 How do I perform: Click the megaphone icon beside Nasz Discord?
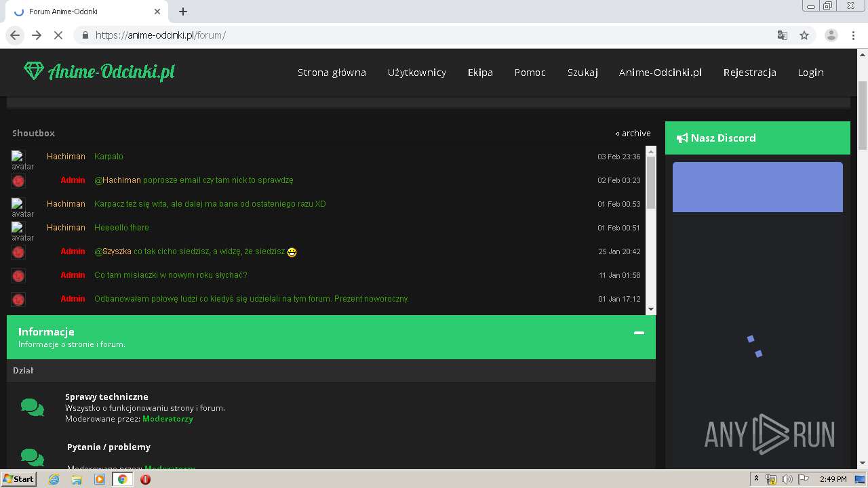coord(682,138)
